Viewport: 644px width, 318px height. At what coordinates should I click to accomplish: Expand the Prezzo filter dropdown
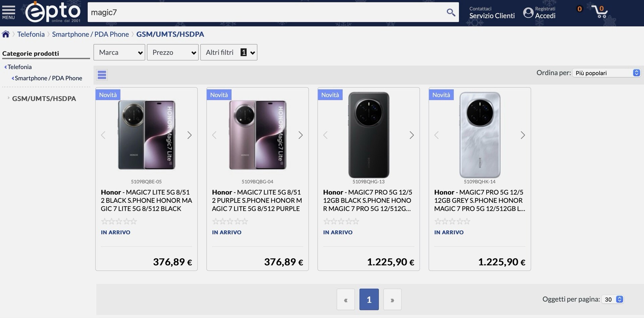pos(173,52)
